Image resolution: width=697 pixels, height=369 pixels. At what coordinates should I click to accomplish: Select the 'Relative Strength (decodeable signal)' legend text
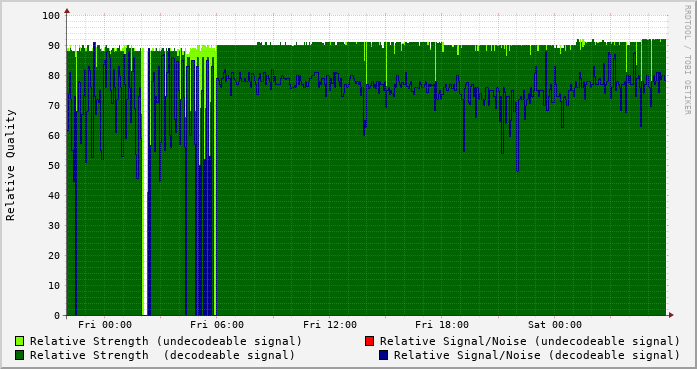click(x=162, y=356)
